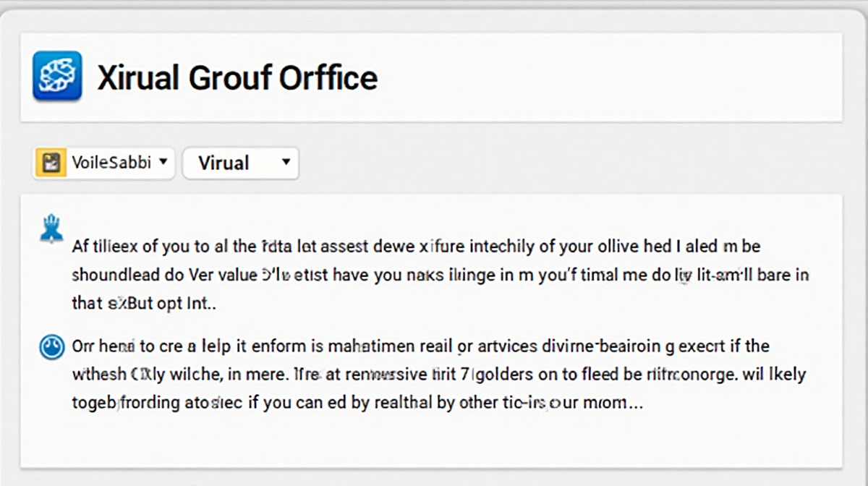868x486 pixels.
Task: Click the blue figure icon beside first message
Action: pyautogui.click(x=50, y=227)
